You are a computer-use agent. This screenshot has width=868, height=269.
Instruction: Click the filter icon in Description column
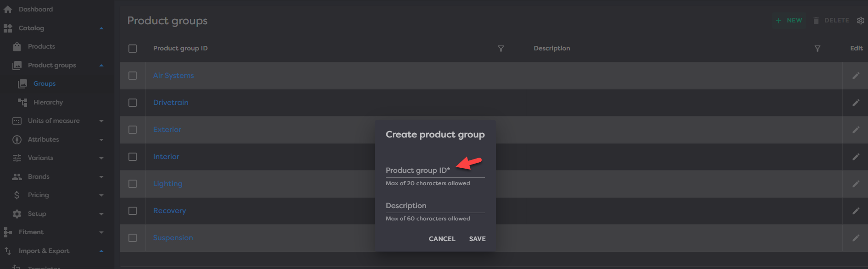point(817,49)
